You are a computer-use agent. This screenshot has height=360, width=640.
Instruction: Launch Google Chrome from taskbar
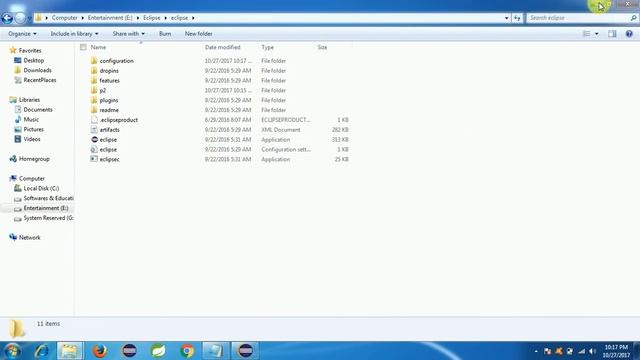[187, 351]
